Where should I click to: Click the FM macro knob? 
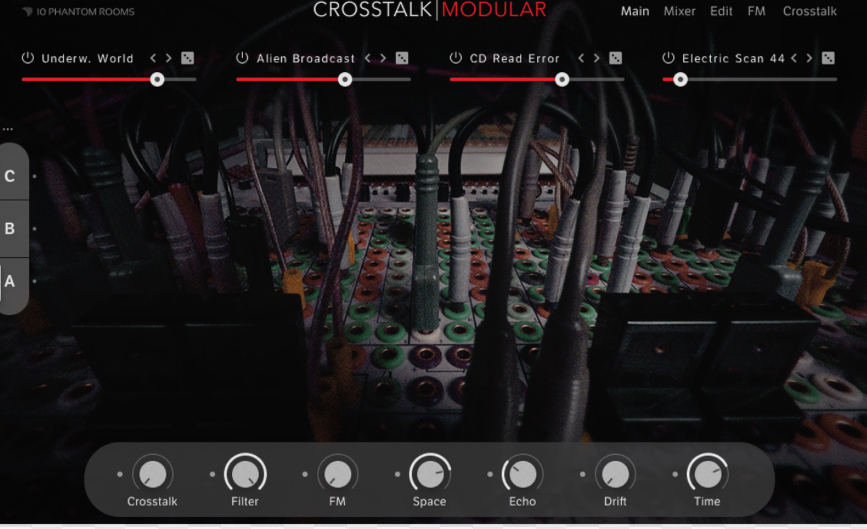coord(337,474)
